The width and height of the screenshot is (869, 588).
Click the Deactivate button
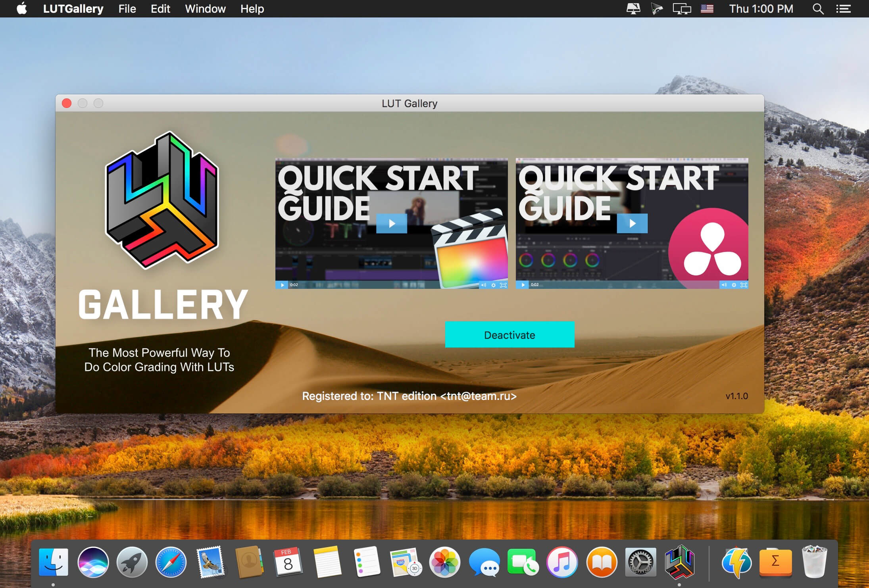click(x=509, y=334)
